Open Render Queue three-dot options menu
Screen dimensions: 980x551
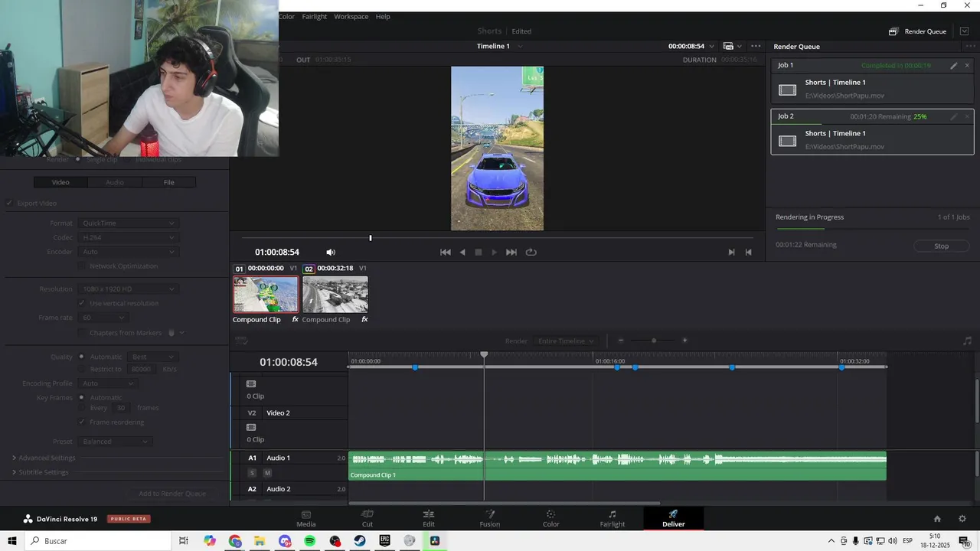click(970, 47)
